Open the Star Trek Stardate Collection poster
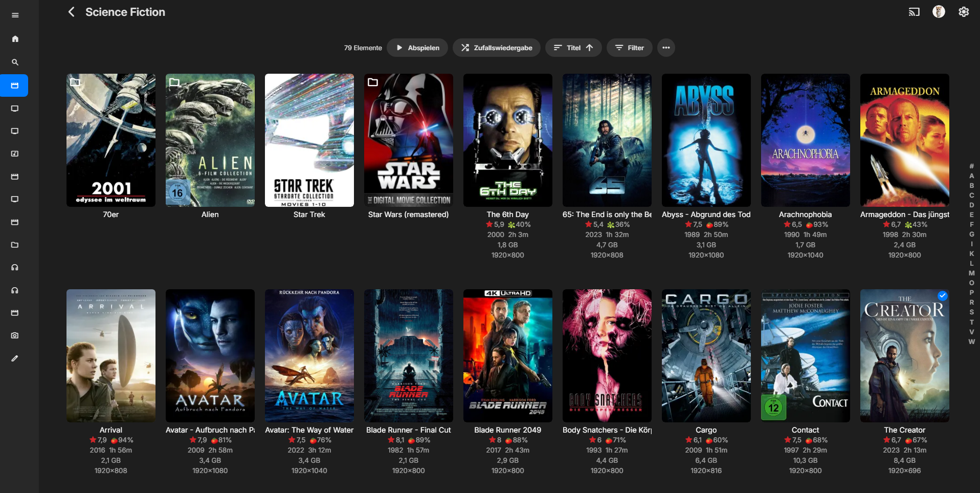Image resolution: width=980 pixels, height=493 pixels. coord(309,140)
